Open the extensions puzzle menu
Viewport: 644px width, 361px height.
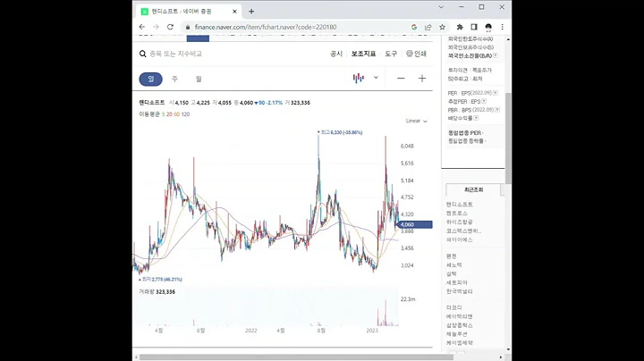click(x=460, y=27)
